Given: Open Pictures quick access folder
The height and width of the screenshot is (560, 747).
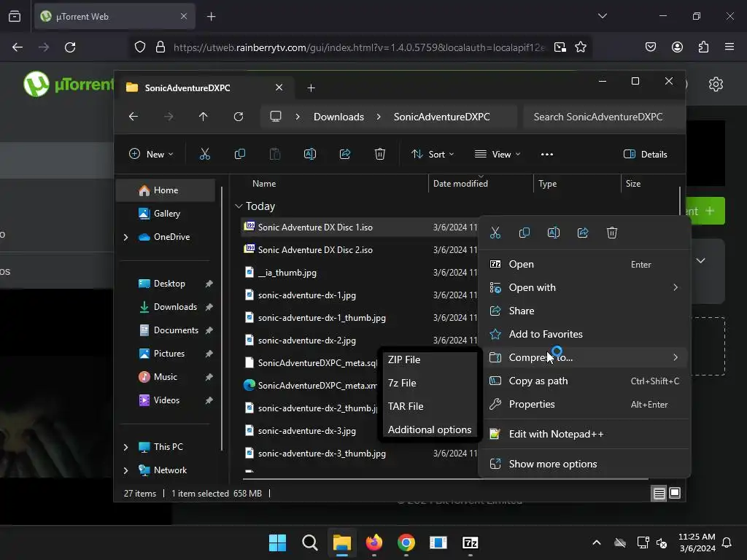Looking at the screenshot, I should click(169, 354).
